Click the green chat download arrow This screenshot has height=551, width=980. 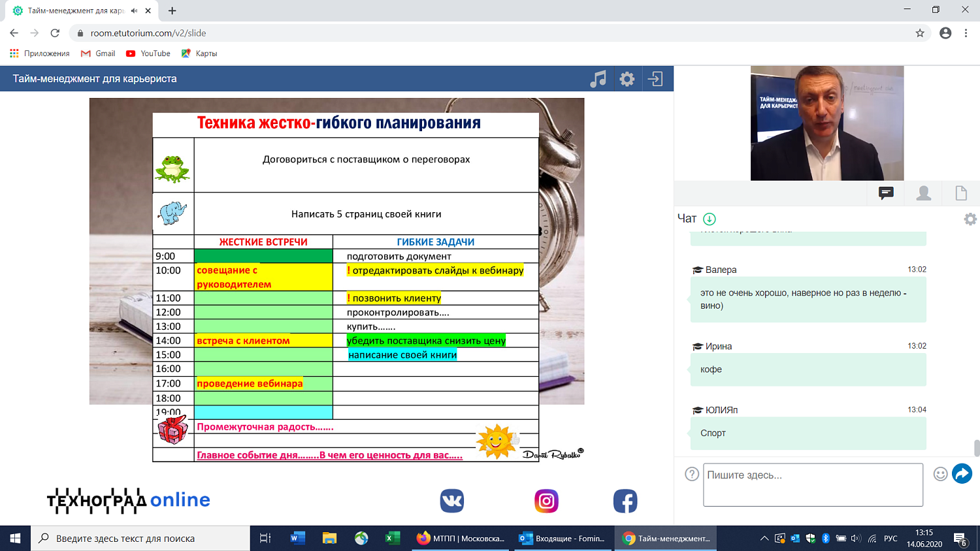coord(710,219)
